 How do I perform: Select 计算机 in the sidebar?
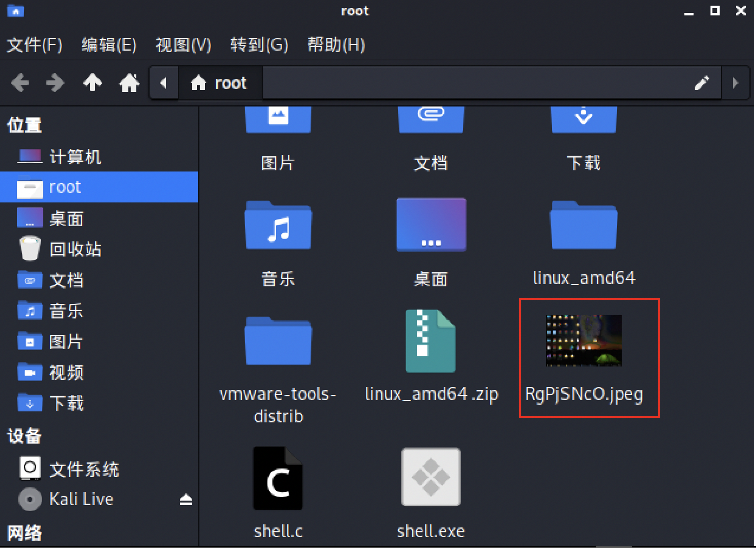pos(99,157)
